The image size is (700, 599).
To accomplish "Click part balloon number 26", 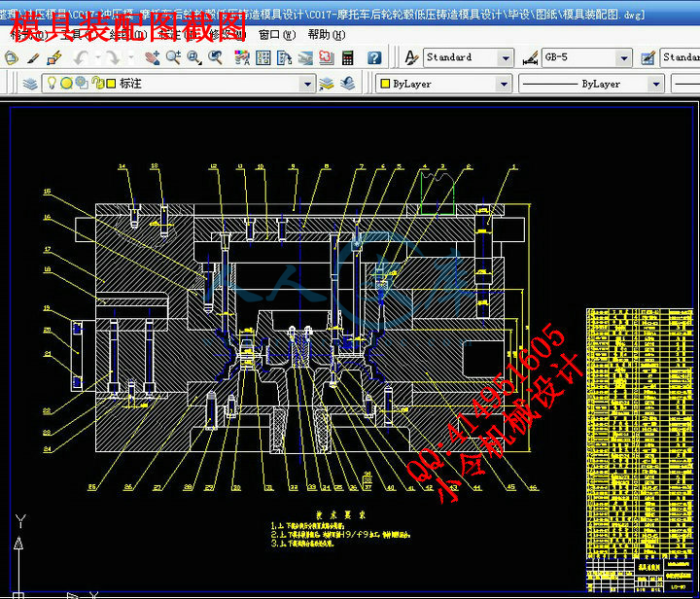I will point(128,487).
